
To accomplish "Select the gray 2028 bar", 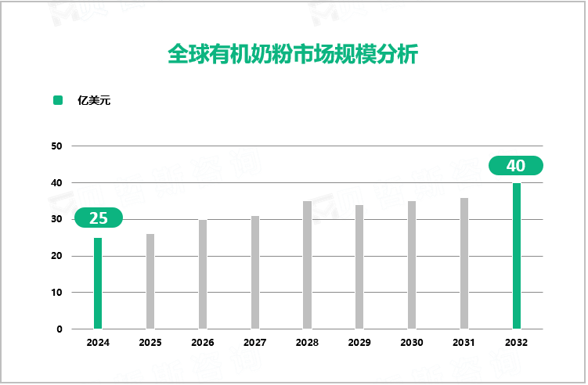I will [x=307, y=265].
